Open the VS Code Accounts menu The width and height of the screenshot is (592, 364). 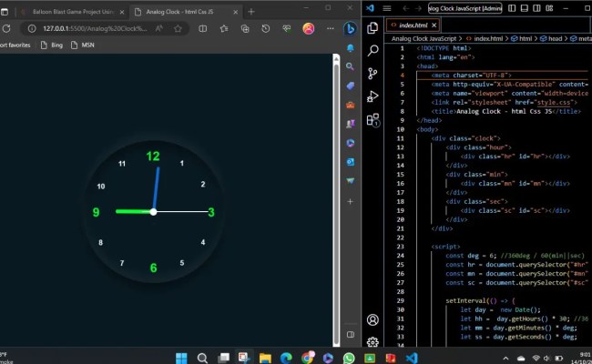click(x=373, y=320)
